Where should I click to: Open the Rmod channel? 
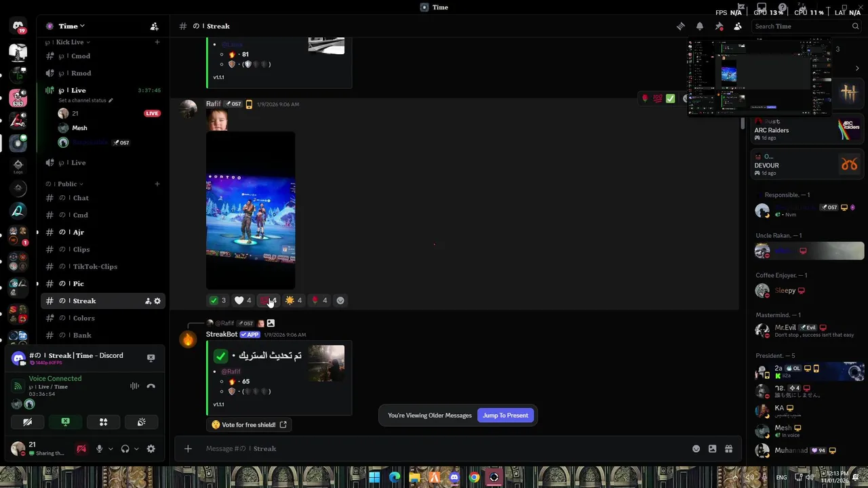102,73
